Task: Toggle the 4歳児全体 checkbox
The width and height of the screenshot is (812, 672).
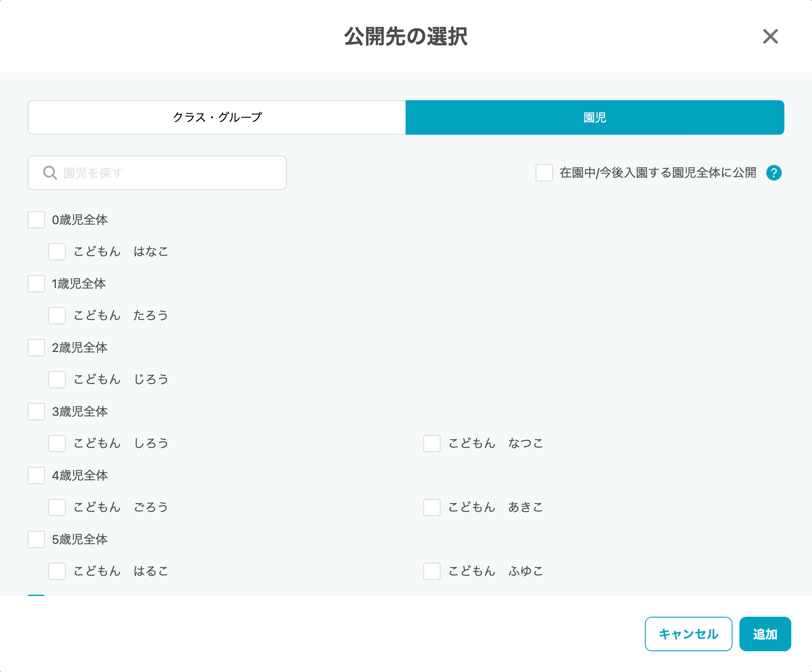Action: point(36,475)
